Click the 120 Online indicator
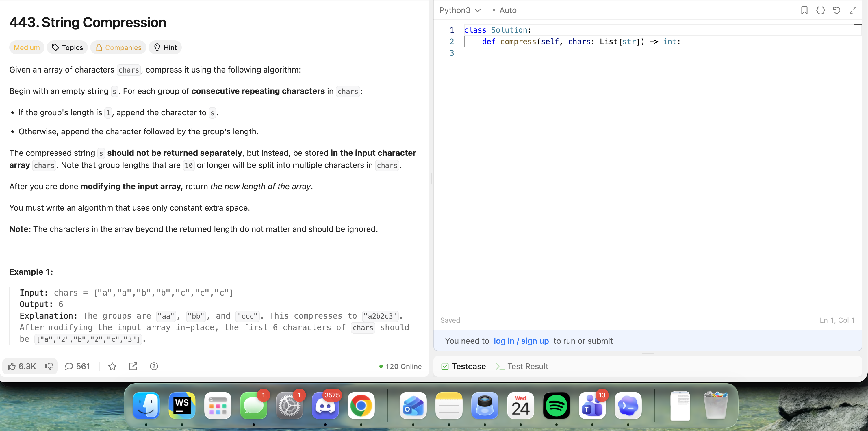This screenshot has width=868, height=431. pos(400,366)
